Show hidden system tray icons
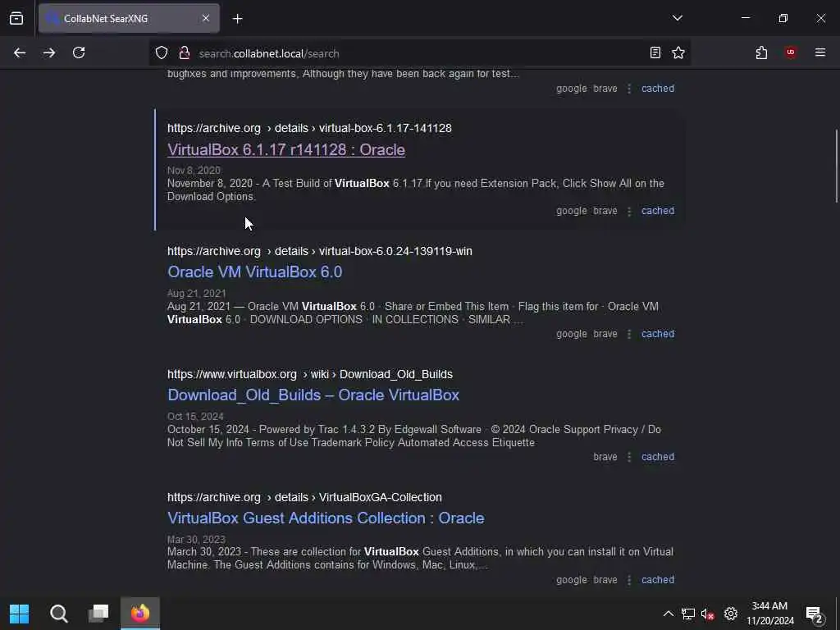 [x=669, y=614]
